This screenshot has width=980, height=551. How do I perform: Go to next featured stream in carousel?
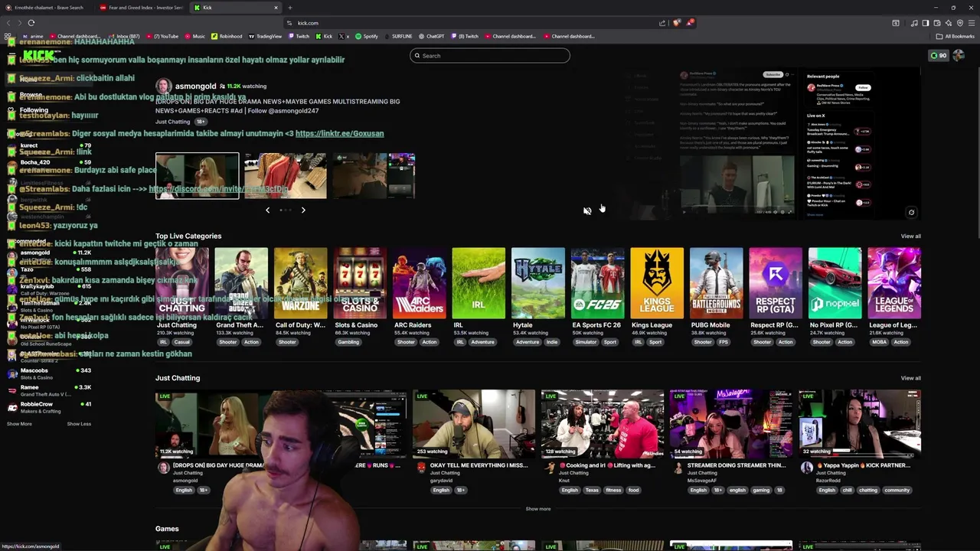[x=303, y=210]
